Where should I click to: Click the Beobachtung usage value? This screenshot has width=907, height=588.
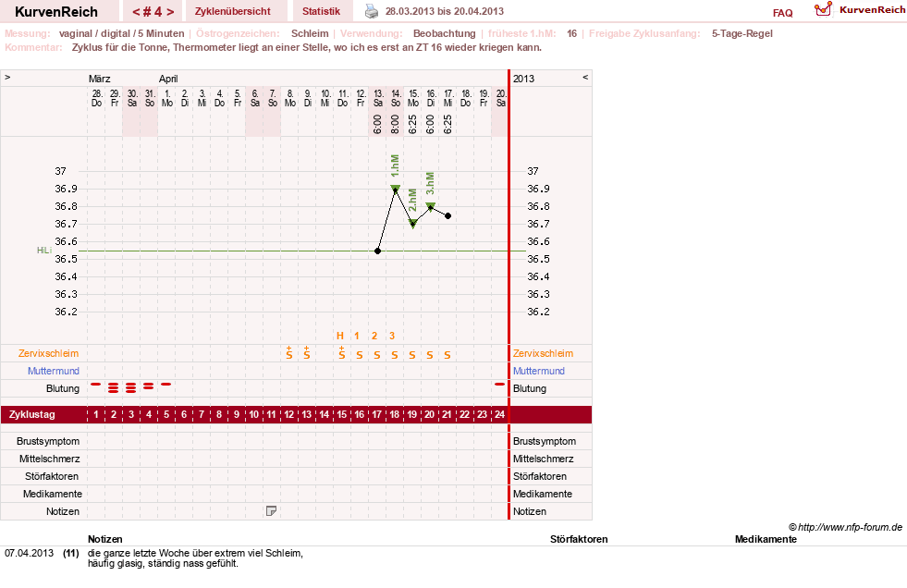(444, 33)
